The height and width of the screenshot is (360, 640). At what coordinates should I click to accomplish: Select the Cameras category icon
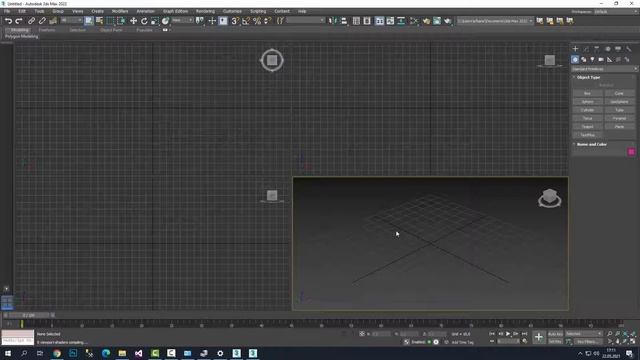point(601,60)
